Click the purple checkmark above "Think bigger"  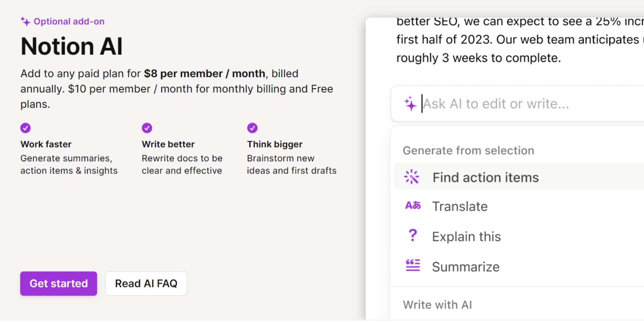coord(252,128)
